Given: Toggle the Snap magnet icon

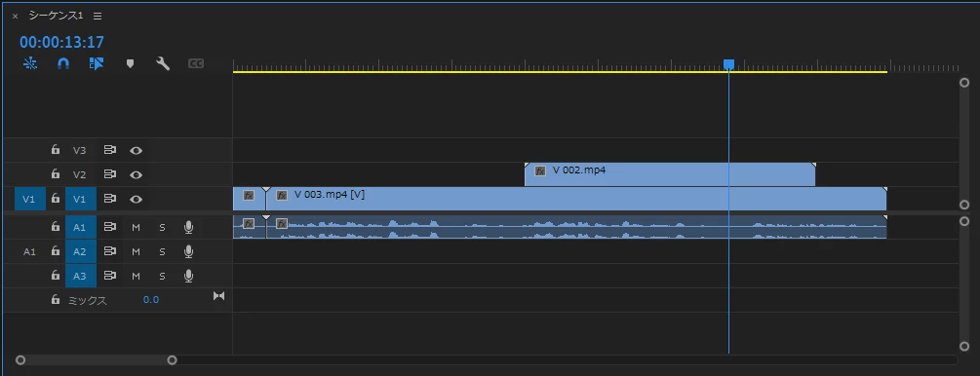Looking at the screenshot, I should (x=63, y=63).
